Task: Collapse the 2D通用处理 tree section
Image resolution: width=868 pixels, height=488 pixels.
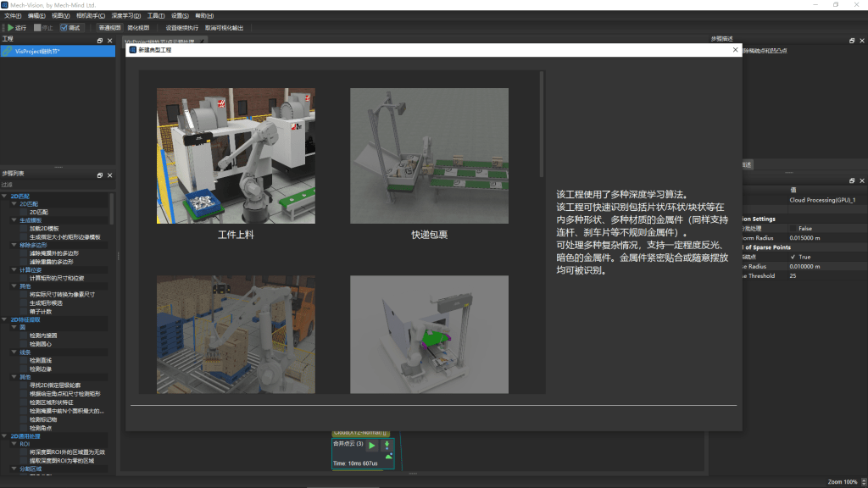Action: pyautogui.click(x=6, y=435)
